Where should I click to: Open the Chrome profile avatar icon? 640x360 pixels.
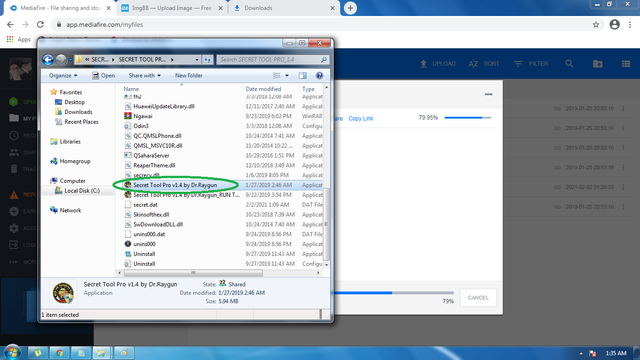pyautogui.click(x=615, y=24)
